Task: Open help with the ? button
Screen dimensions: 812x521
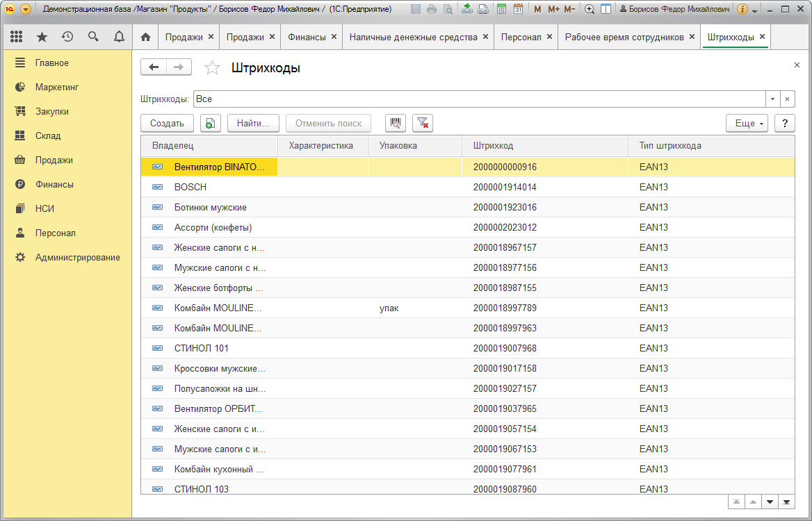Action: point(785,123)
